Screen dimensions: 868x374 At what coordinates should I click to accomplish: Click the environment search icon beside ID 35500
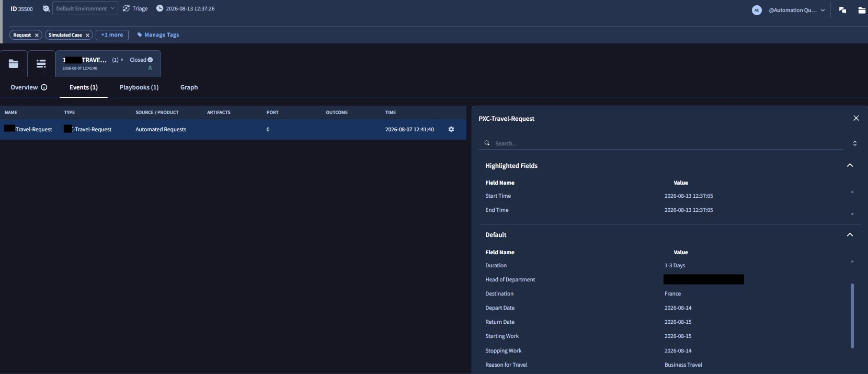pyautogui.click(x=46, y=8)
